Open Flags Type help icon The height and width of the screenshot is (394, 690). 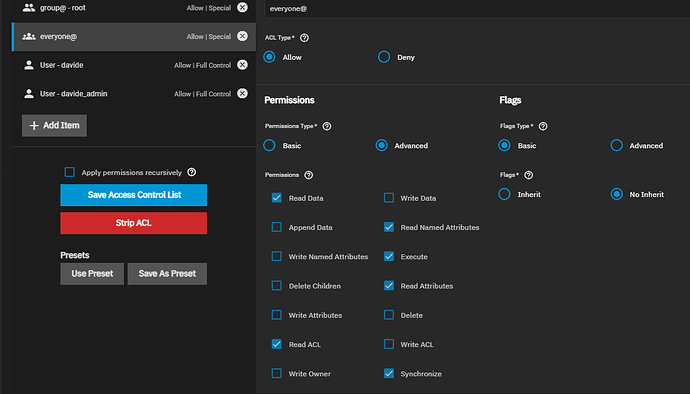point(543,126)
